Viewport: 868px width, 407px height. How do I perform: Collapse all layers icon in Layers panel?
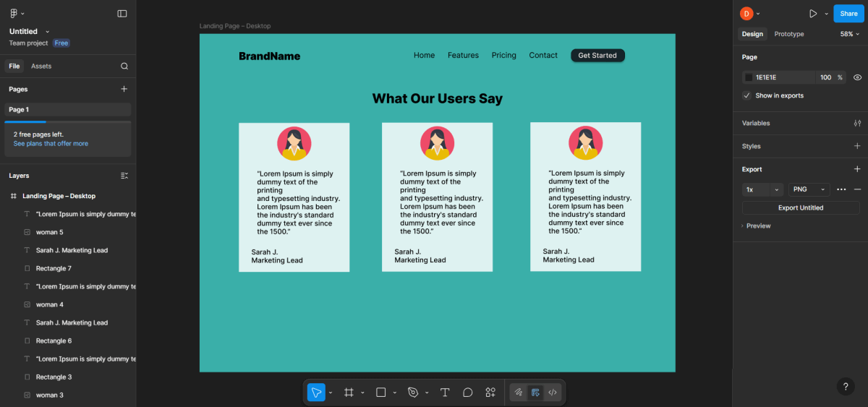point(124,176)
